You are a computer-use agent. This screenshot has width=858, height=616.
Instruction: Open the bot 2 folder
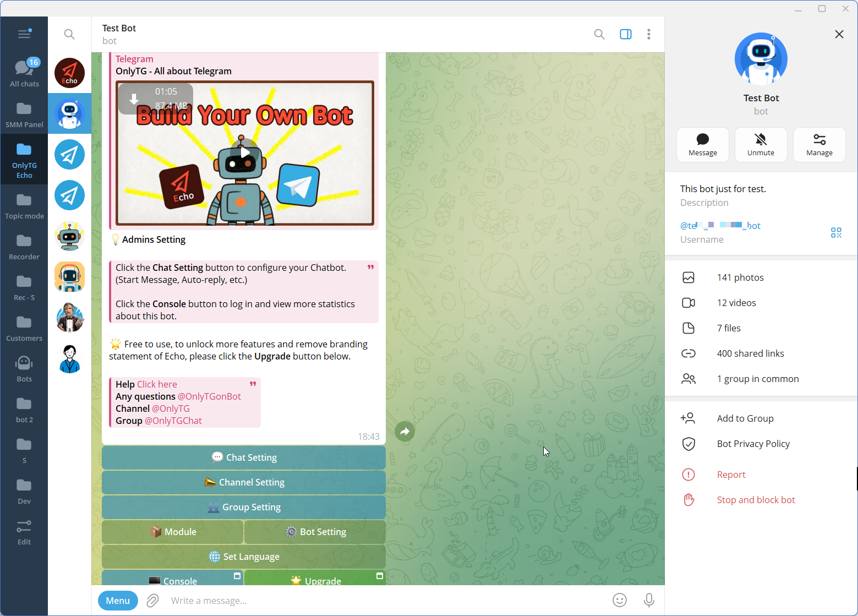coord(24,410)
